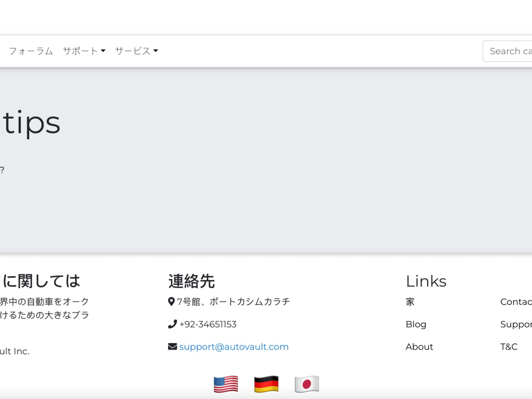
Task: Click the tips page heading
Action: [x=31, y=123]
